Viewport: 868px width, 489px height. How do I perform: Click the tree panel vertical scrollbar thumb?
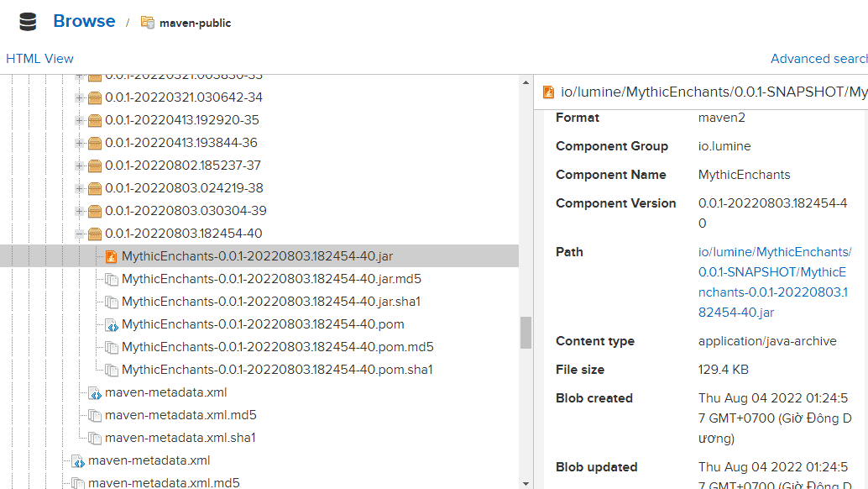pos(526,332)
